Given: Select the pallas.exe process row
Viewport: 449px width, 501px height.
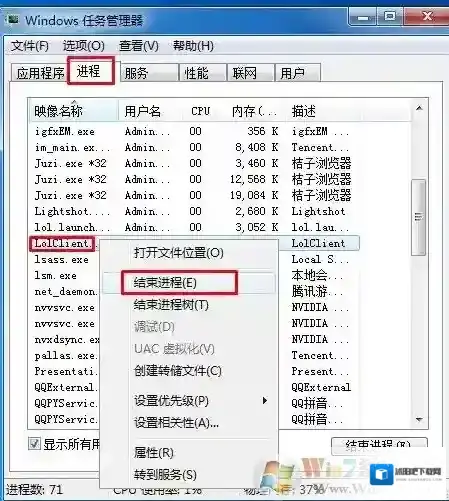Looking at the screenshot, I should pyautogui.click(x=65, y=355).
